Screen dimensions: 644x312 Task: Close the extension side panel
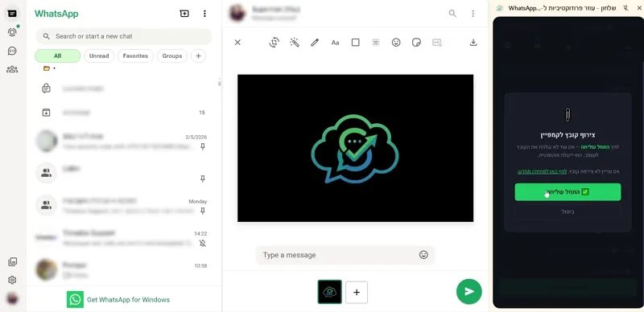click(638, 8)
